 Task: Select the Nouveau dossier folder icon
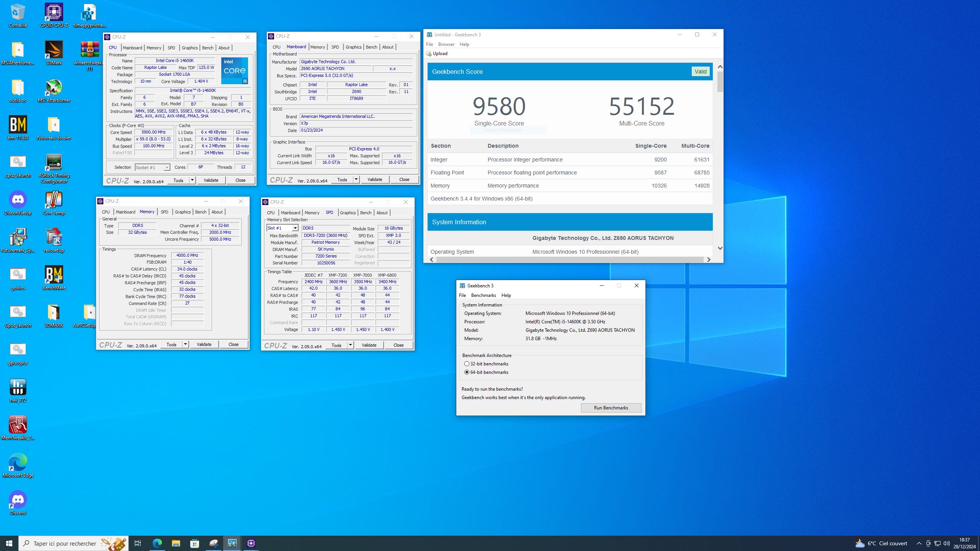click(54, 128)
